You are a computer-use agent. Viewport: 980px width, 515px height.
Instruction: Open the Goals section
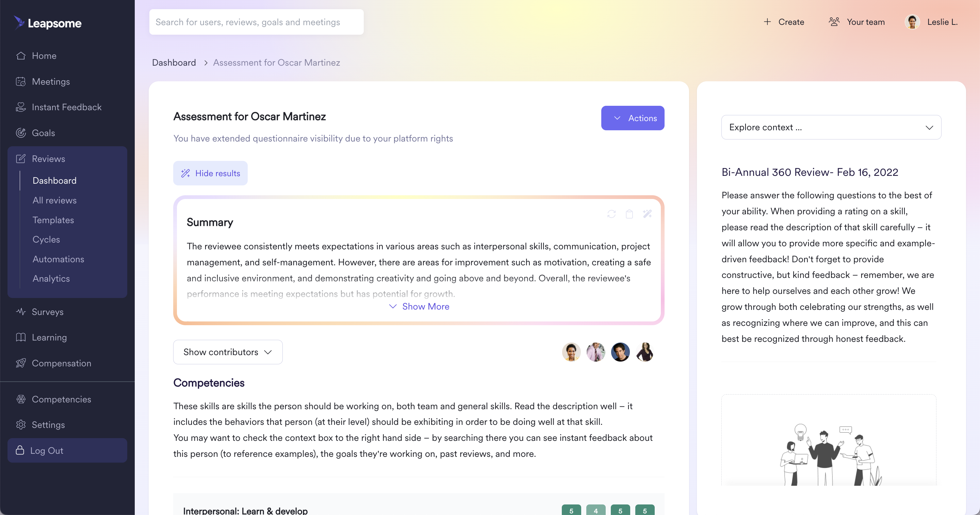click(43, 133)
